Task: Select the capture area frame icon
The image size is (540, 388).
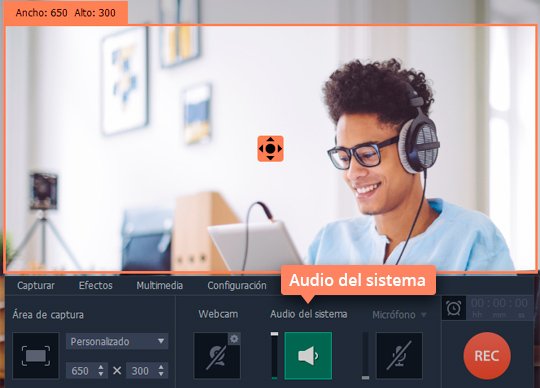Action: tap(36, 356)
